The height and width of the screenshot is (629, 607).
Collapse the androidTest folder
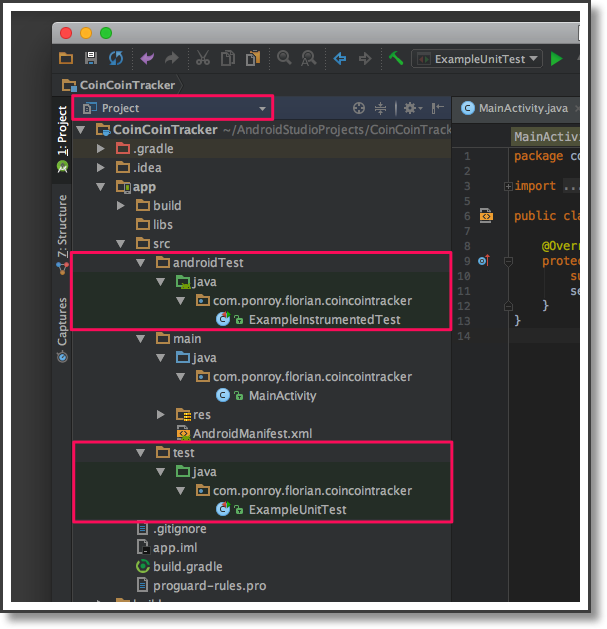click(140, 263)
